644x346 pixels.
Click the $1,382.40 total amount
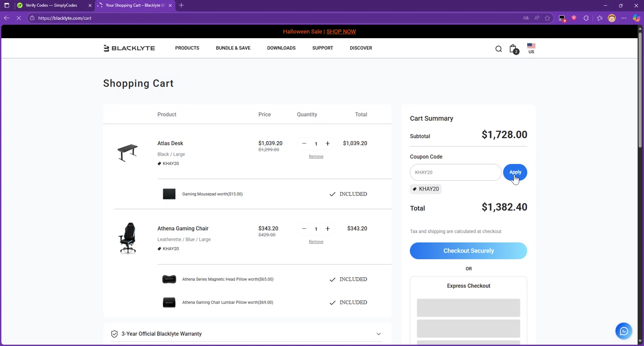(504, 207)
